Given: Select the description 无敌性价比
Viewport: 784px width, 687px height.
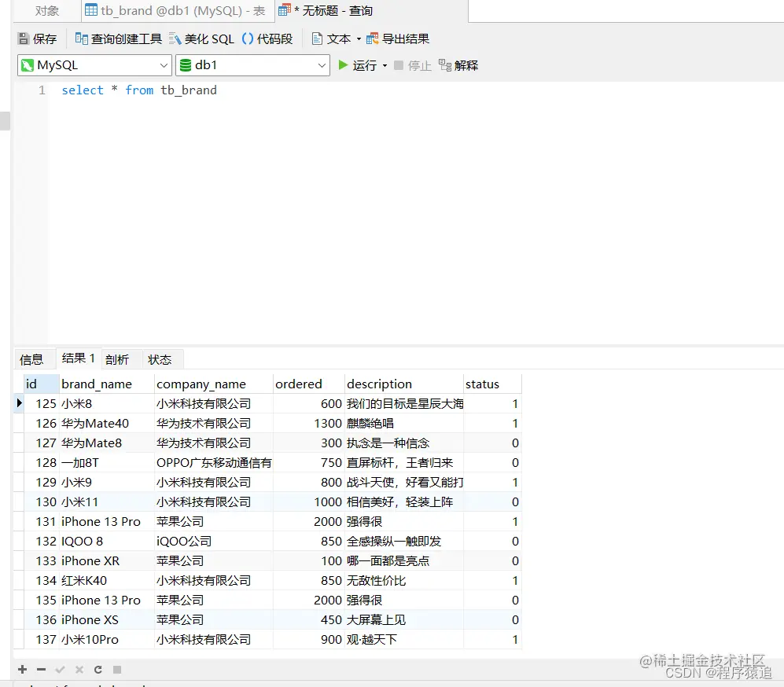Looking at the screenshot, I should 404,580.
